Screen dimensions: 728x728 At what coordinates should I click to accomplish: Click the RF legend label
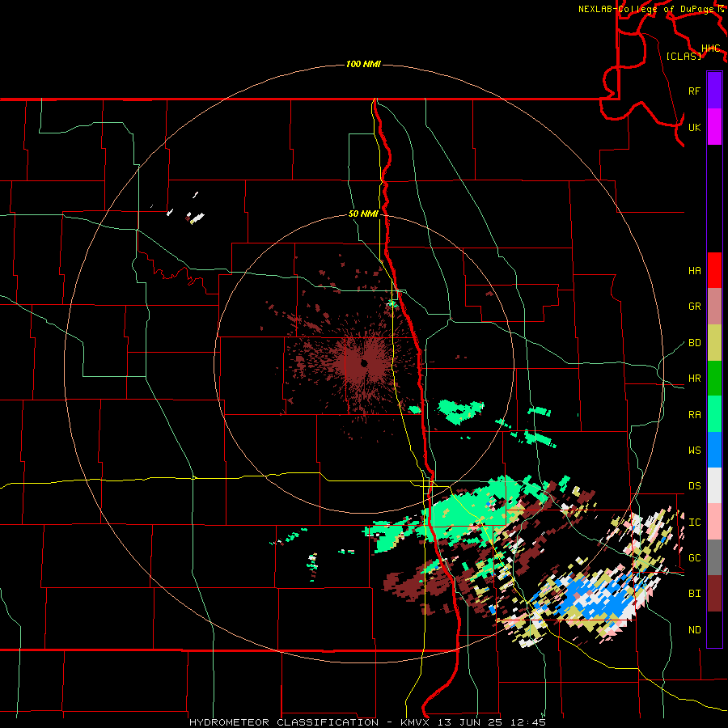[x=694, y=91]
